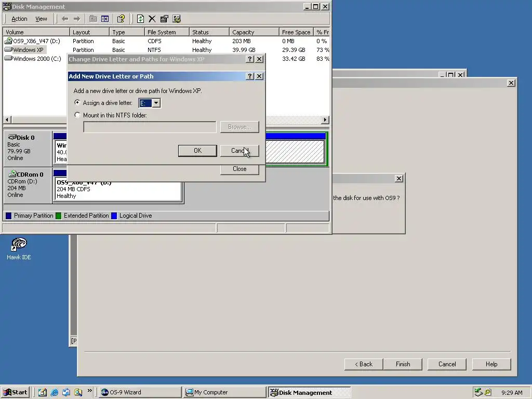Image resolution: width=532 pixels, height=399 pixels.
Task: Click the Windows 2000 (C:) volume drive icon
Action: click(8, 58)
